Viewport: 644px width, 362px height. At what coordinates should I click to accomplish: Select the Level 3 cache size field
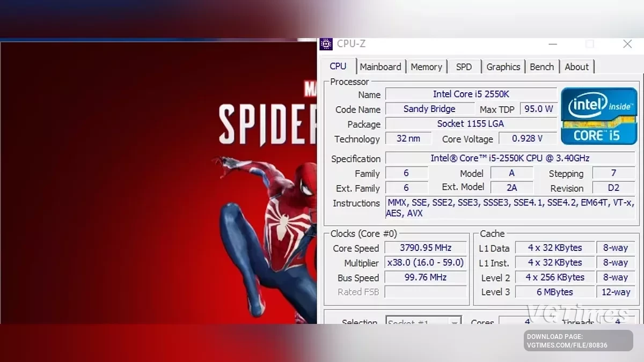(x=554, y=292)
